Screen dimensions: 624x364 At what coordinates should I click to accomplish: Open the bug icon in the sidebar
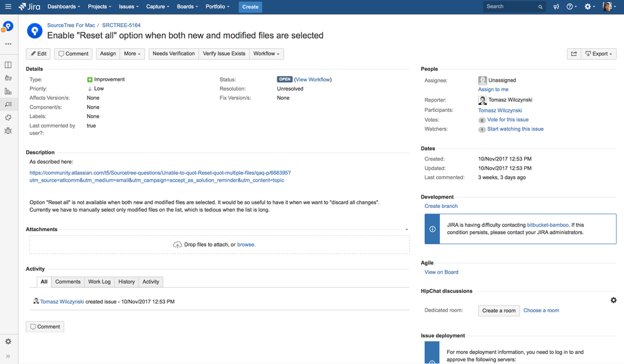(8, 130)
